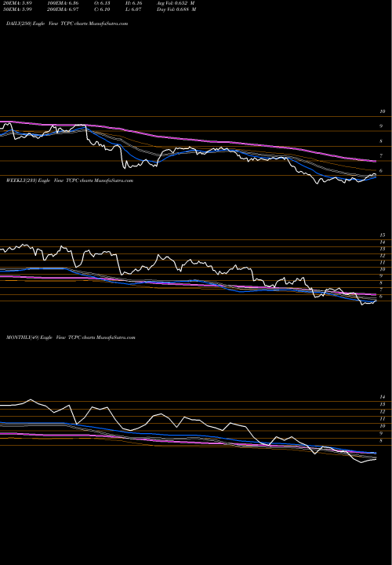Click the monthly chart's 14 price label

tap(383, 397)
